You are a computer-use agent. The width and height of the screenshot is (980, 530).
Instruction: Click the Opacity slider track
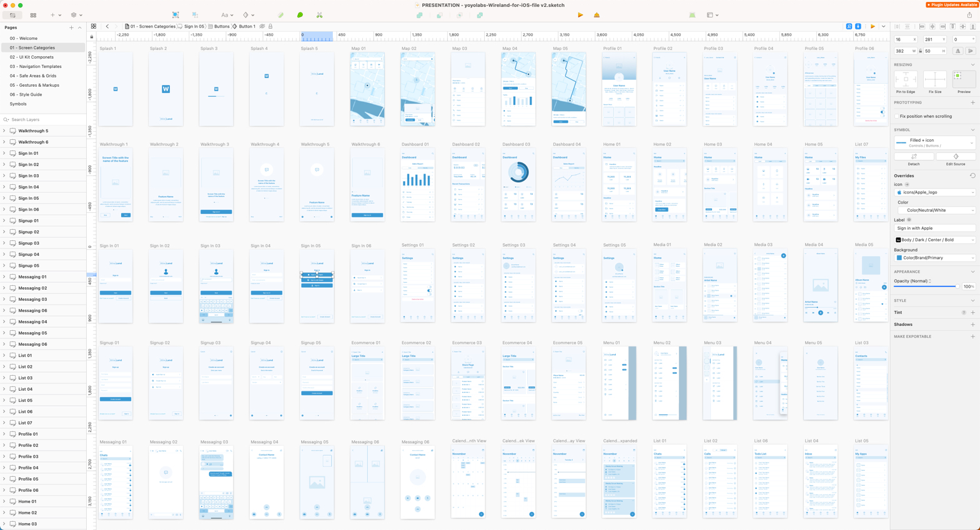[926, 287]
